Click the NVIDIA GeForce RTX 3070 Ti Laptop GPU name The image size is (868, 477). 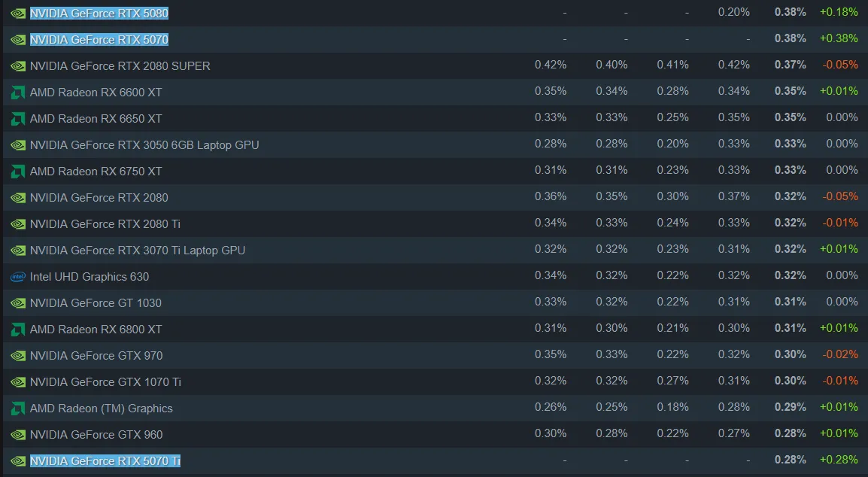pos(137,250)
